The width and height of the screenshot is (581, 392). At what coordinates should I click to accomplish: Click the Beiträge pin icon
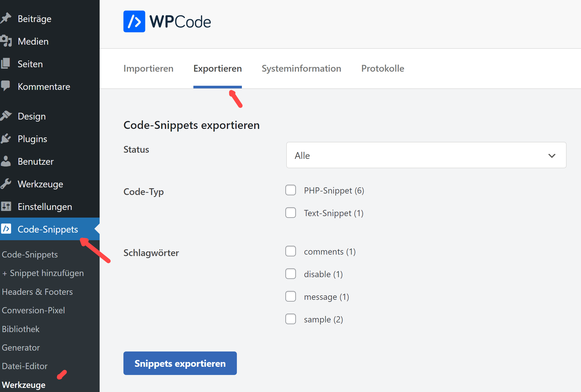point(6,18)
